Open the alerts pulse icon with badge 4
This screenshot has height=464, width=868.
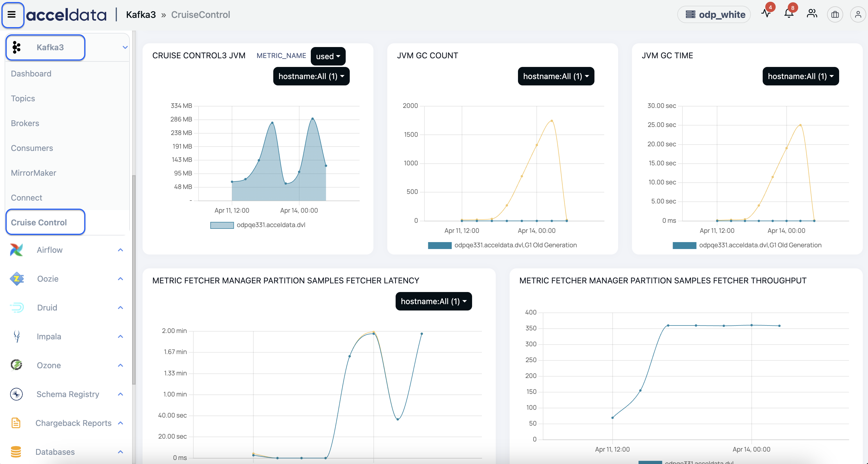[766, 14]
